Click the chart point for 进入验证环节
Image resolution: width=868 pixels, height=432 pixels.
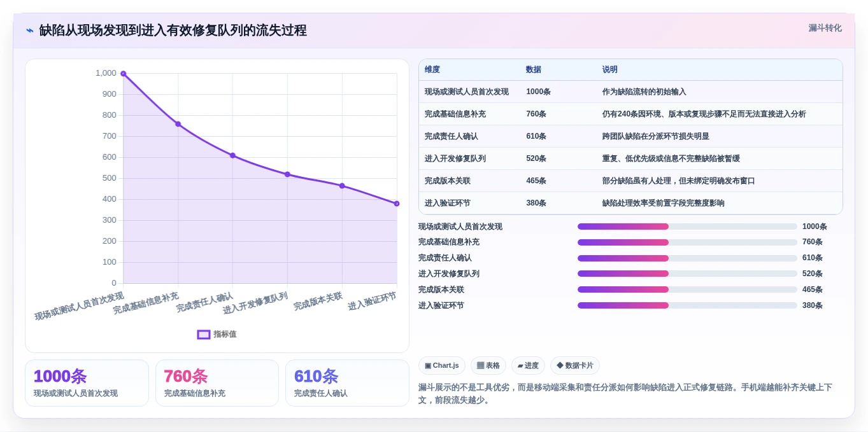coord(397,204)
